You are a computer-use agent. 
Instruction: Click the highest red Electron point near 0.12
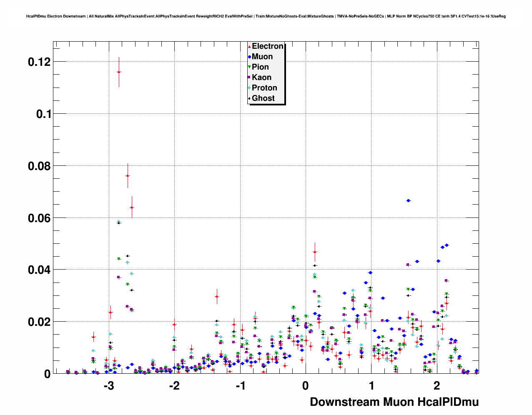point(119,72)
